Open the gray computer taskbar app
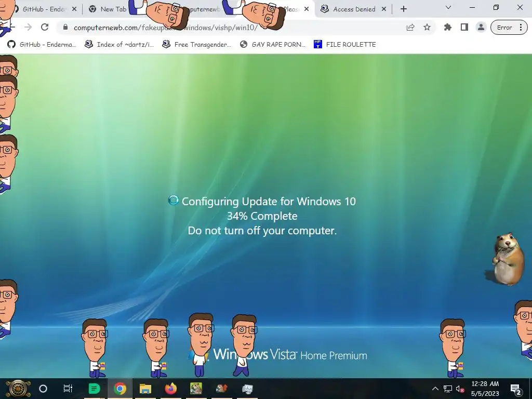This screenshot has width=532, height=399. pyautogui.click(x=247, y=389)
